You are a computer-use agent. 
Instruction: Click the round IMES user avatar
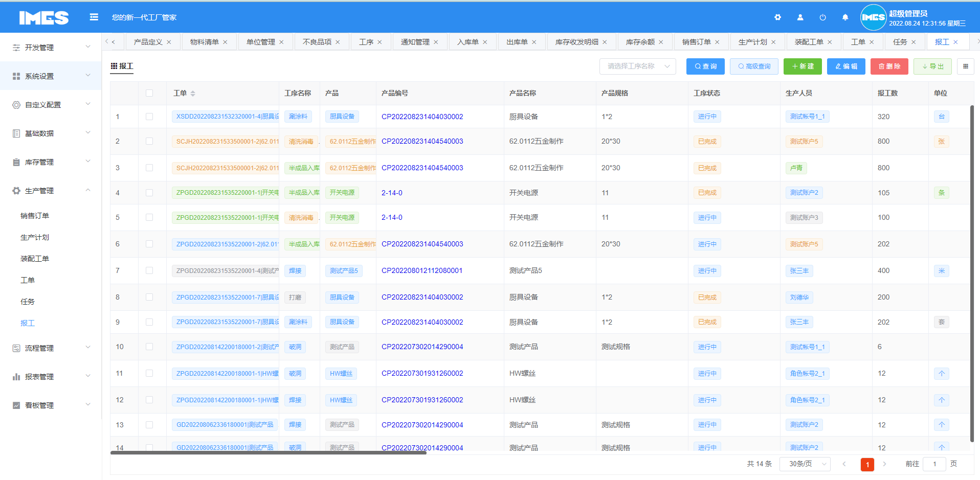coord(873,17)
